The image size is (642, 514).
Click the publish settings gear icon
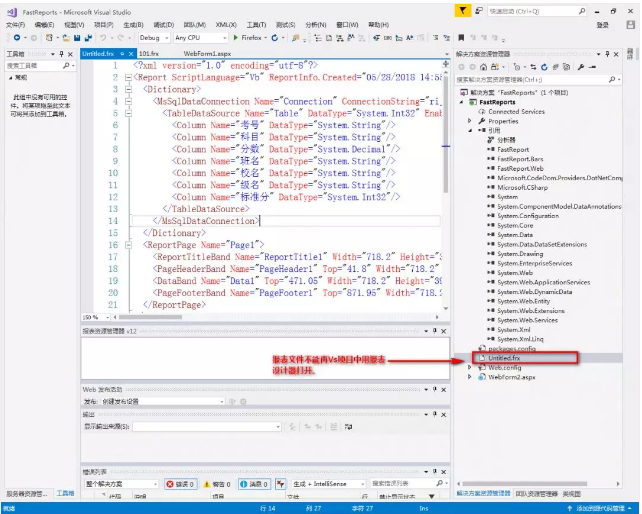pyautogui.click(x=243, y=401)
